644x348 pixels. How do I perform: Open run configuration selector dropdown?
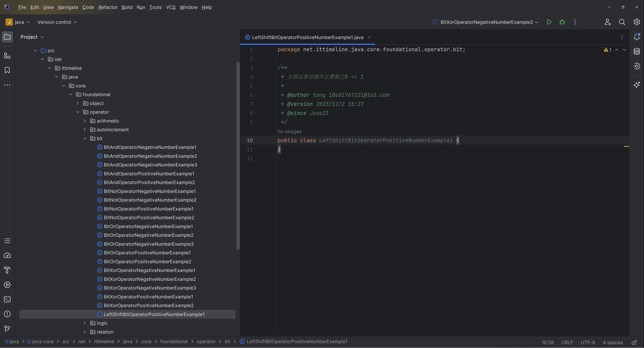pyautogui.click(x=485, y=22)
